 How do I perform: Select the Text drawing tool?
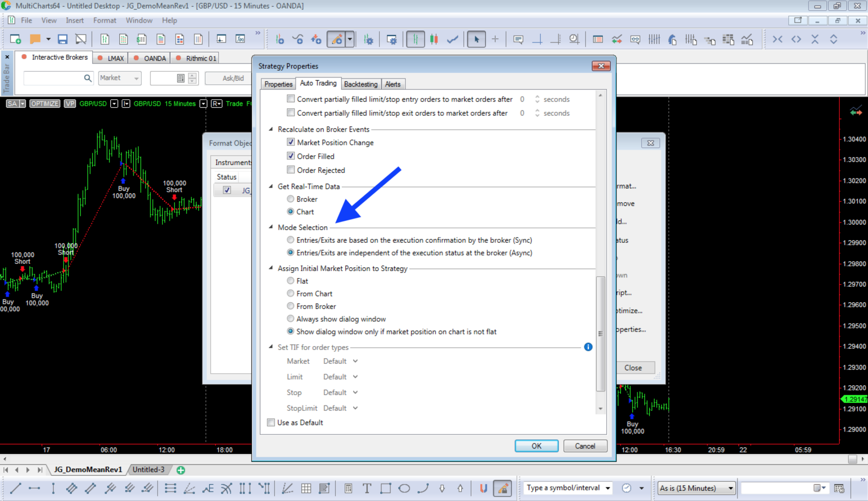click(366, 487)
